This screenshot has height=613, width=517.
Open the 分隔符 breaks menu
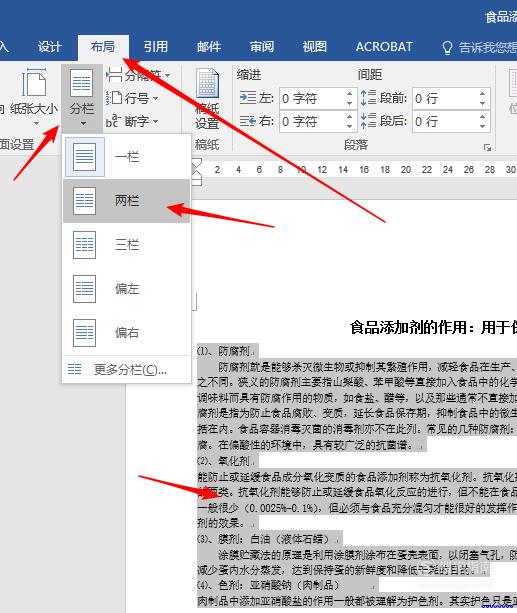[138, 75]
